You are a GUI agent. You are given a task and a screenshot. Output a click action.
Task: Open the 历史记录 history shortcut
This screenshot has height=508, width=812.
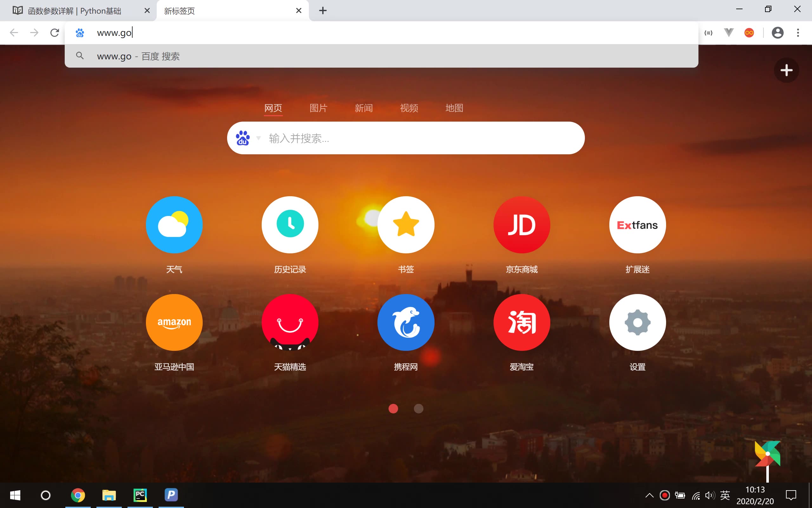pyautogui.click(x=290, y=224)
